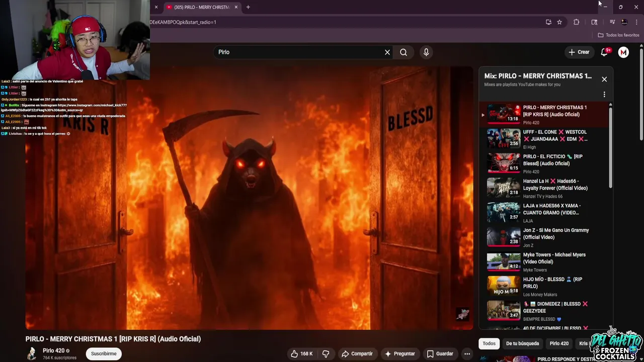Play PIRLO - MERRY CHRISTMAS 1 from playlist
The image size is (644, 362).
[x=543, y=115]
